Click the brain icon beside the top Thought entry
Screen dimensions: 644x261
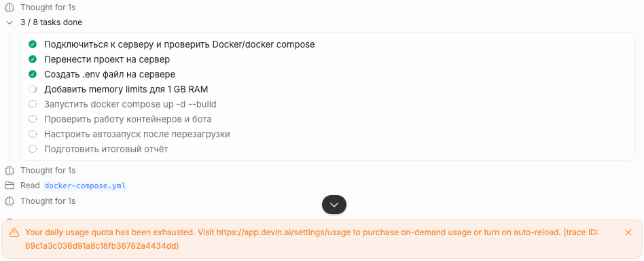10,7
